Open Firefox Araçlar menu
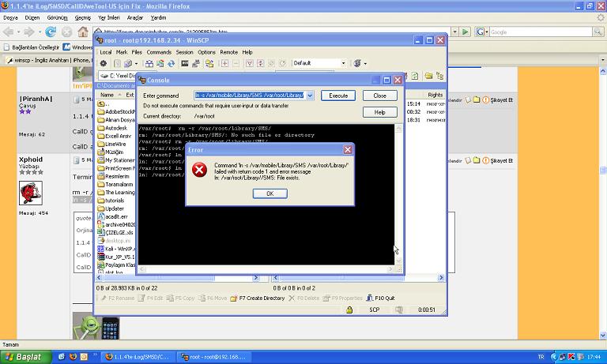Image resolution: width=607 pixels, height=364 pixels. [135, 17]
